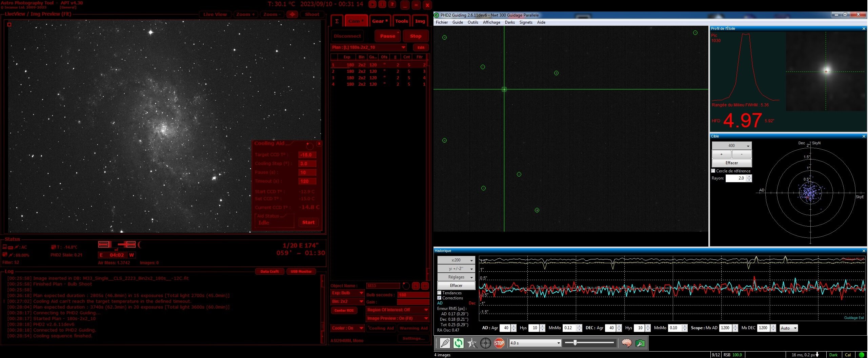868x358 pixels.
Task: Click the PHD2 application icon in title bar
Action: click(437, 15)
